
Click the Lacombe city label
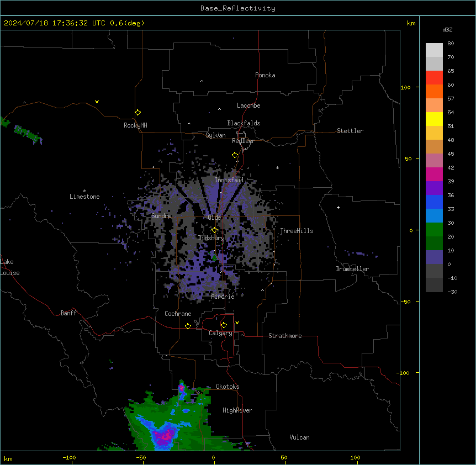pos(248,105)
